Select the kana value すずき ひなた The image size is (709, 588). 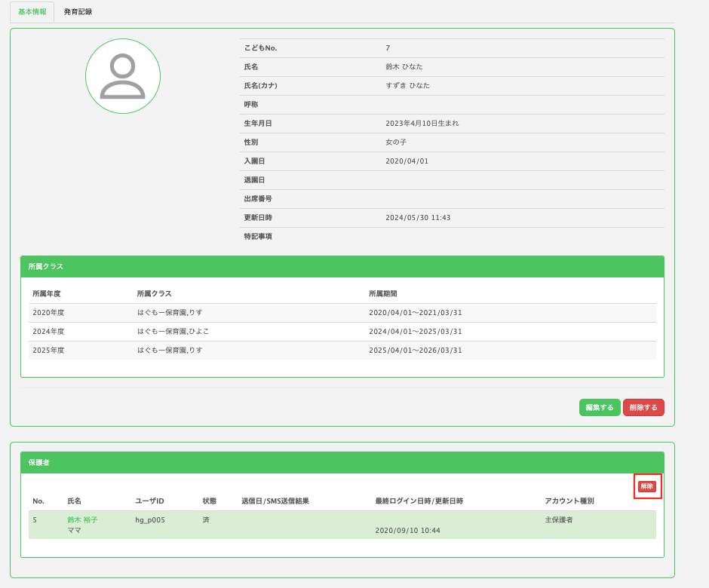tap(408, 85)
